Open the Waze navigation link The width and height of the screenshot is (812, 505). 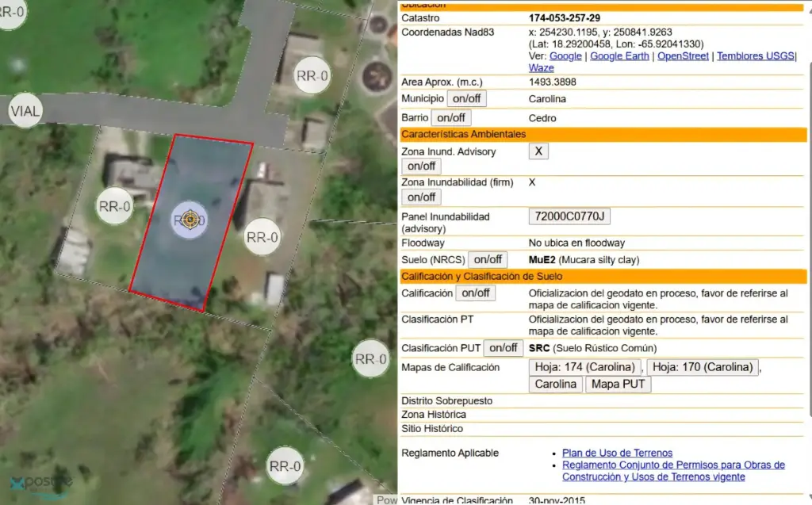click(541, 68)
